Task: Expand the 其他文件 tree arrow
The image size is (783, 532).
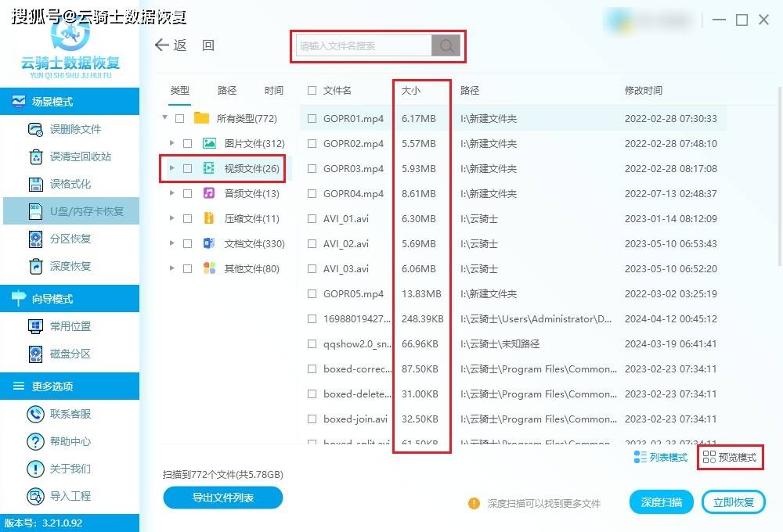Action: coord(171,268)
